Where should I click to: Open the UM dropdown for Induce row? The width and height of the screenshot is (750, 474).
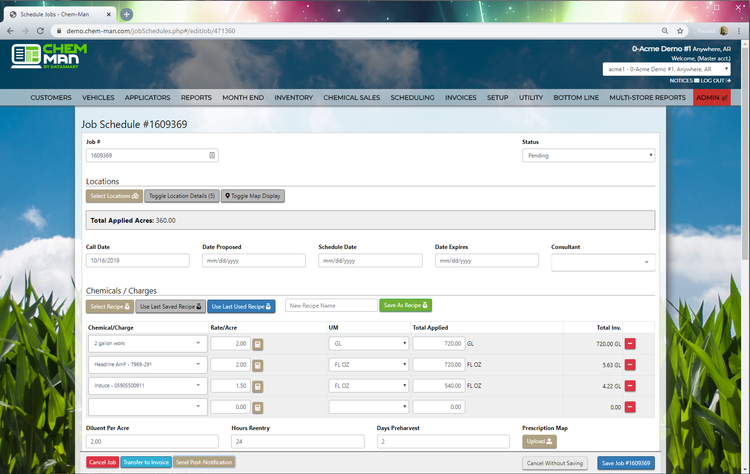coord(368,386)
